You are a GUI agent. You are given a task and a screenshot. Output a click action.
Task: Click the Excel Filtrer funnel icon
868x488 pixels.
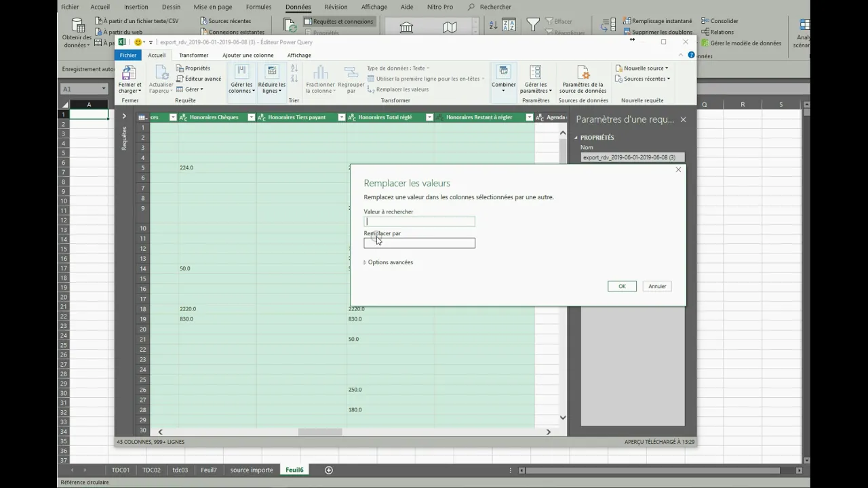coord(533,26)
